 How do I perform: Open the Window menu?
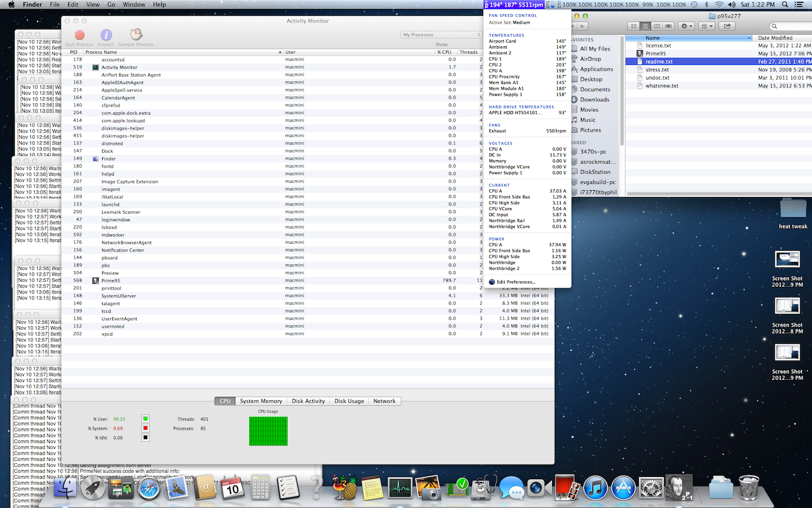coord(134,5)
